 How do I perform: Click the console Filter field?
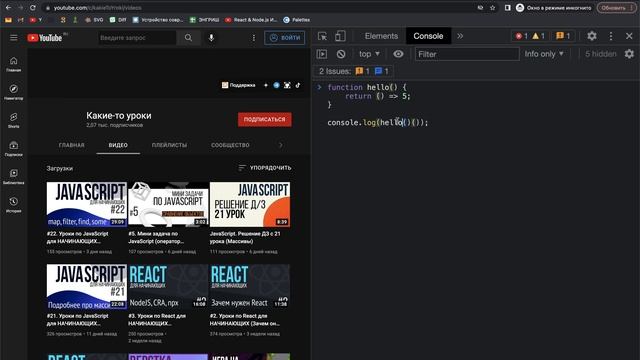[467, 54]
